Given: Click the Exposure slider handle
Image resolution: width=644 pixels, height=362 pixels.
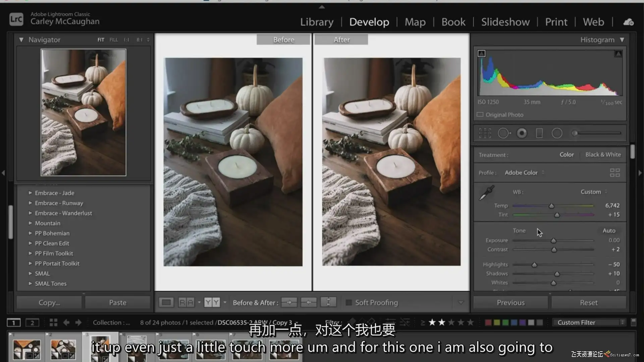Looking at the screenshot, I should [553, 241].
